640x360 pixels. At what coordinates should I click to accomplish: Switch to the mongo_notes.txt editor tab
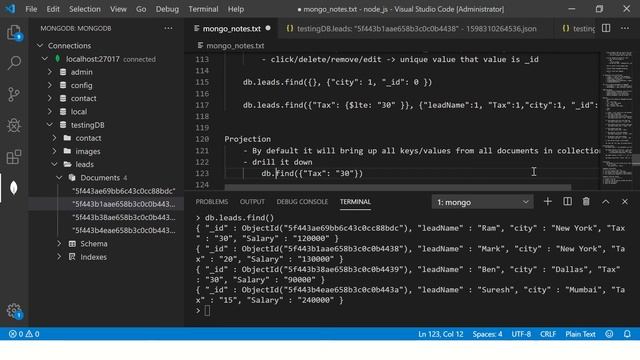point(231,29)
